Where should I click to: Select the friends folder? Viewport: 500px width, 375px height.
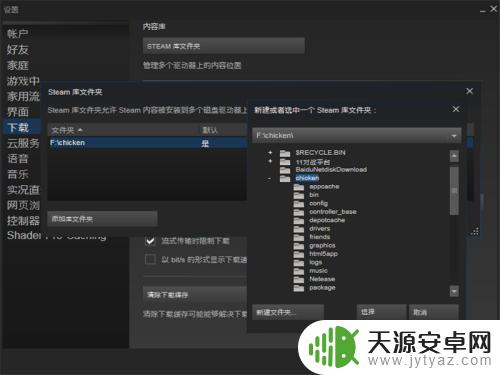[320, 237]
